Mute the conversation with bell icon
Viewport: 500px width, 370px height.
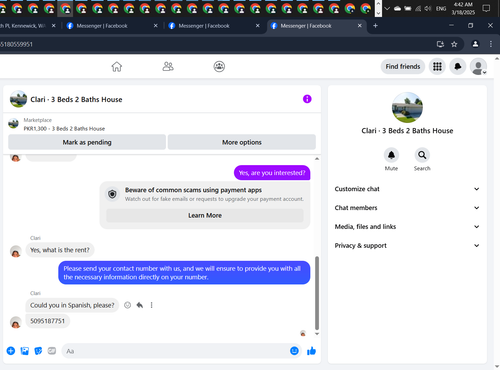point(391,155)
